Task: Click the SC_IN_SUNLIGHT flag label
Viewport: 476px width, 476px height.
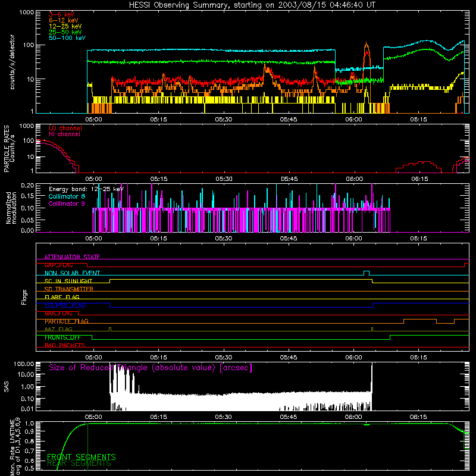Action: tap(68, 281)
